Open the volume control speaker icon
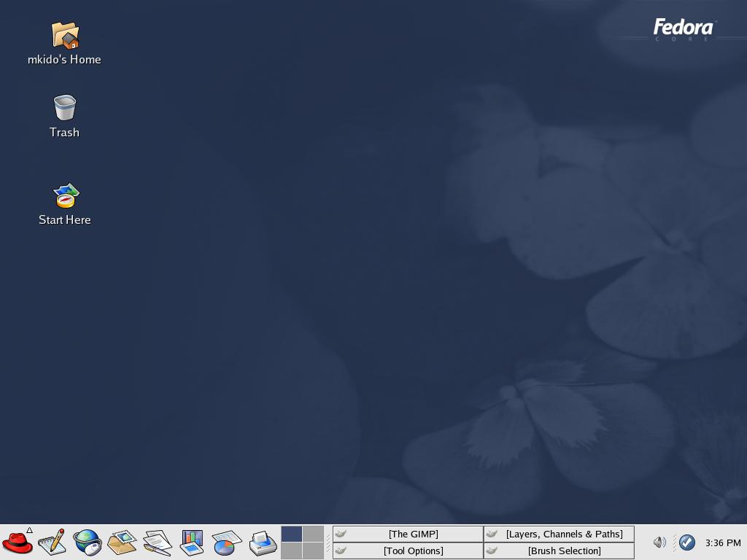747x560 pixels. (659, 542)
